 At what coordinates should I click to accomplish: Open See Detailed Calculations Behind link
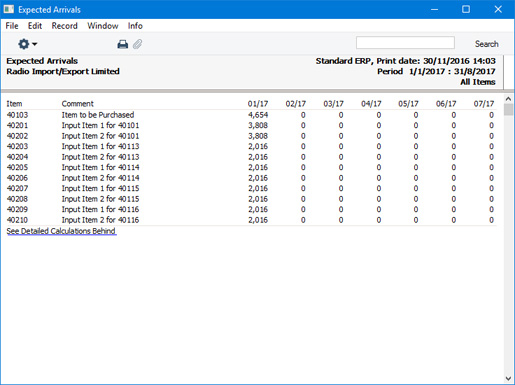point(61,231)
